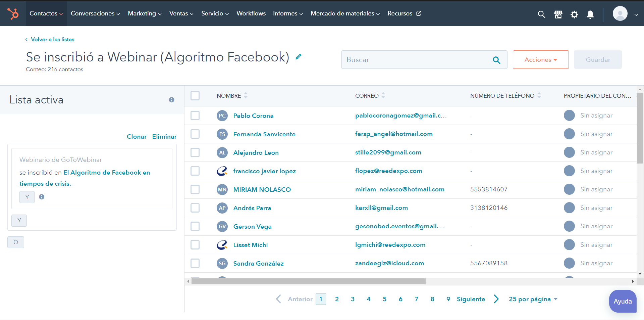Expand the Acciones dropdown
The image size is (644, 320).
pyautogui.click(x=540, y=60)
